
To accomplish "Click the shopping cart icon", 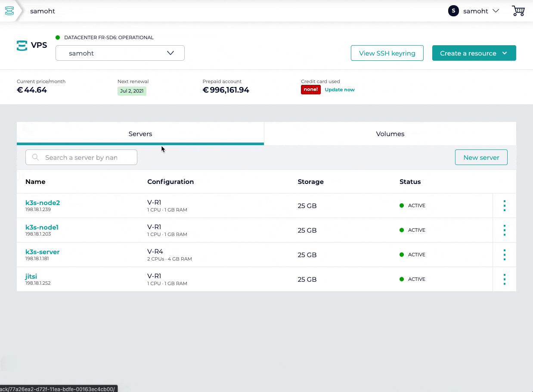I will click(518, 11).
